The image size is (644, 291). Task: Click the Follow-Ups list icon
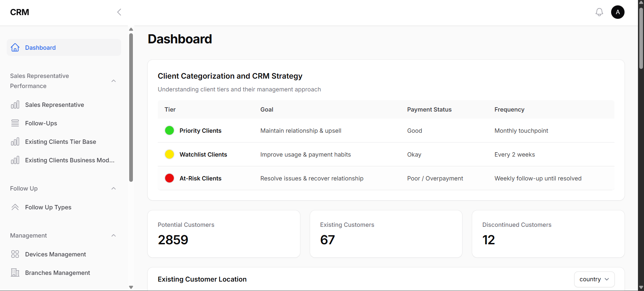click(15, 123)
